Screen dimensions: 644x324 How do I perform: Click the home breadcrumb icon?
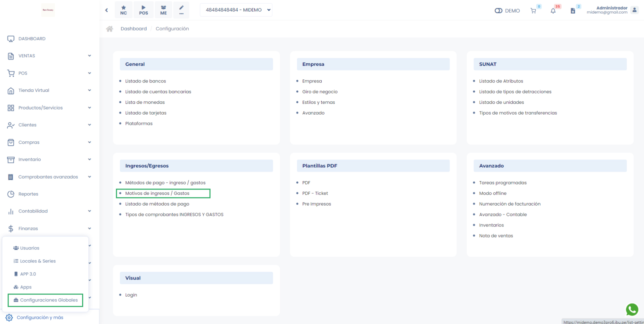tap(109, 29)
